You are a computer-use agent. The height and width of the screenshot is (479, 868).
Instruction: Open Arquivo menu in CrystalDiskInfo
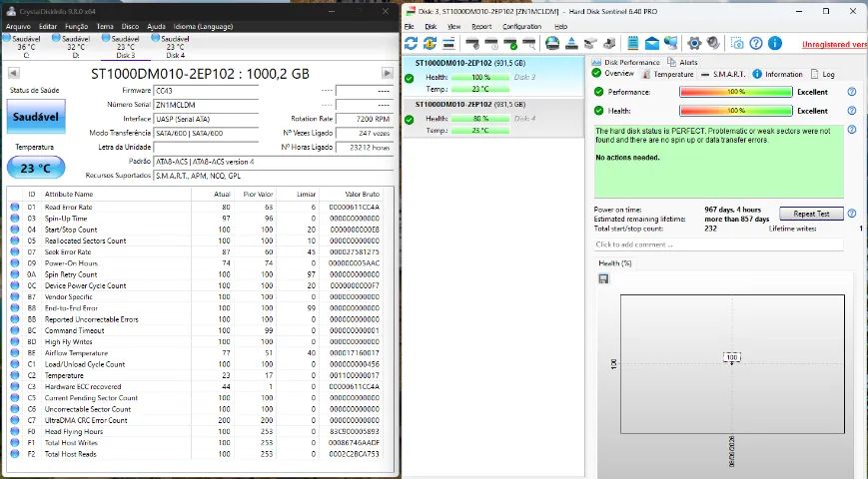pos(18,27)
